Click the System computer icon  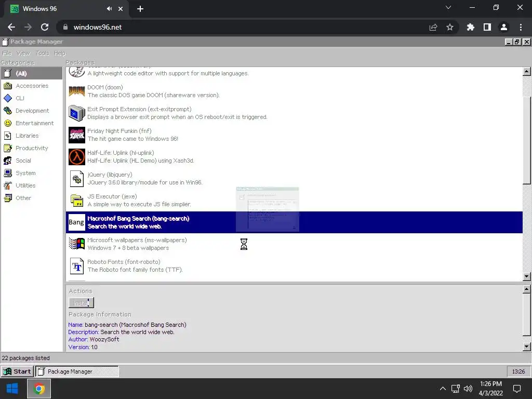pyautogui.click(x=8, y=173)
